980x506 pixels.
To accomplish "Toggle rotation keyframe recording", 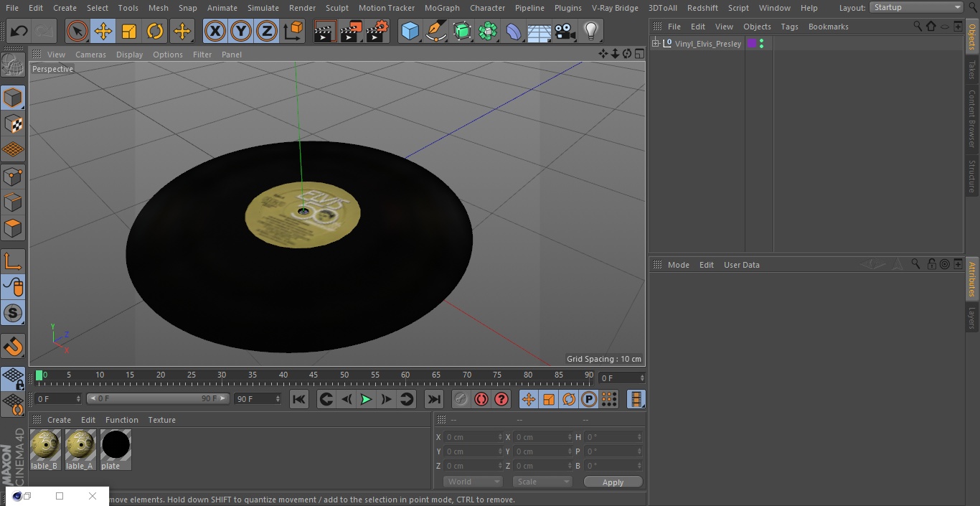I will pyautogui.click(x=569, y=399).
